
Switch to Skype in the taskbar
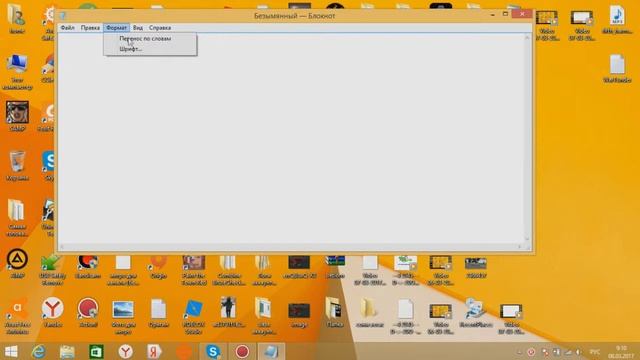tap(213, 351)
